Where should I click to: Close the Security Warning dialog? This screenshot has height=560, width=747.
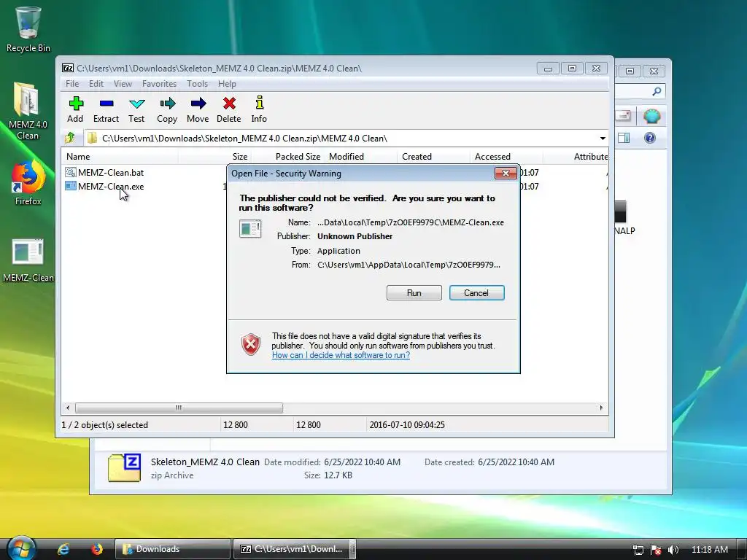(x=506, y=174)
